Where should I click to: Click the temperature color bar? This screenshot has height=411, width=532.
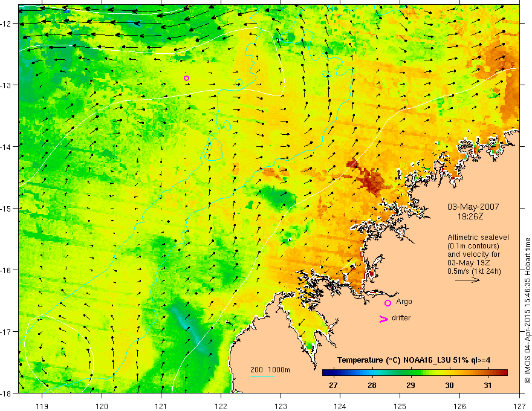pyautogui.click(x=415, y=373)
